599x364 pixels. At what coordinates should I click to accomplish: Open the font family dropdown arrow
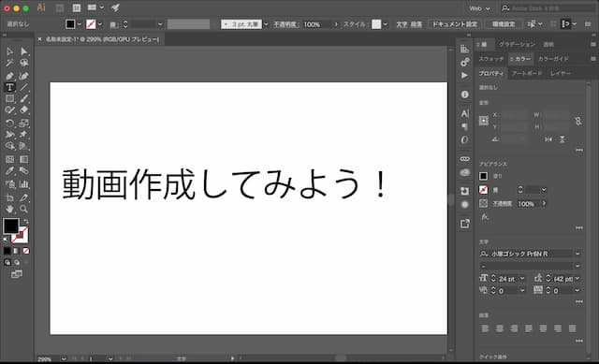pyautogui.click(x=577, y=254)
